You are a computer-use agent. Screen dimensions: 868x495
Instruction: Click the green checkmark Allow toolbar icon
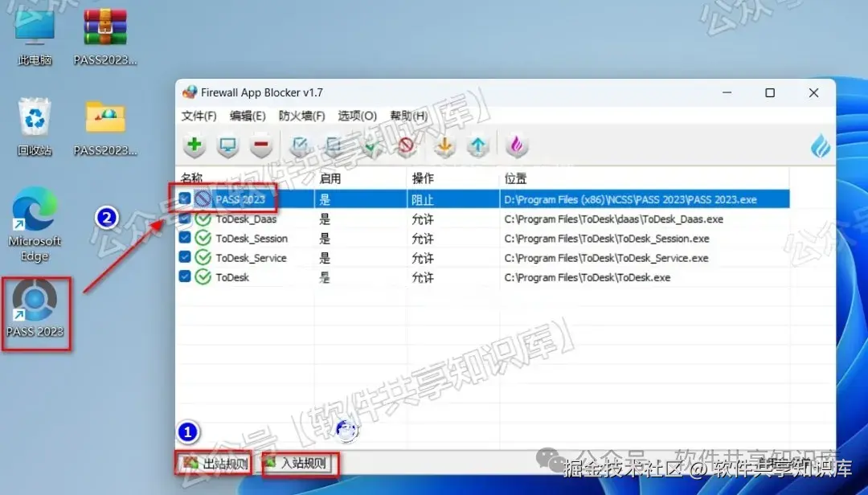pos(372,145)
